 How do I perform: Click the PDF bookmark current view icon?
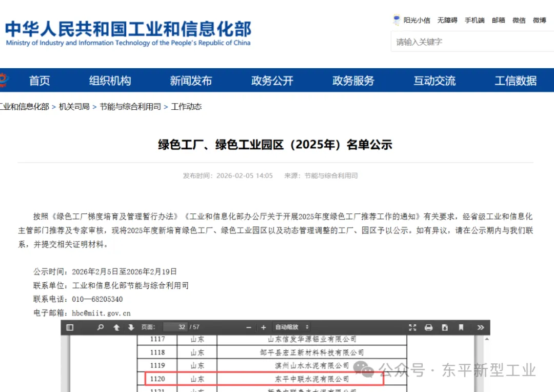[x=461, y=327]
